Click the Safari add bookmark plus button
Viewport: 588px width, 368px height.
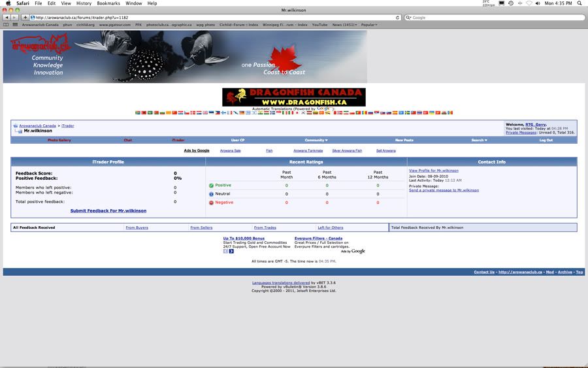pyautogui.click(x=25, y=18)
